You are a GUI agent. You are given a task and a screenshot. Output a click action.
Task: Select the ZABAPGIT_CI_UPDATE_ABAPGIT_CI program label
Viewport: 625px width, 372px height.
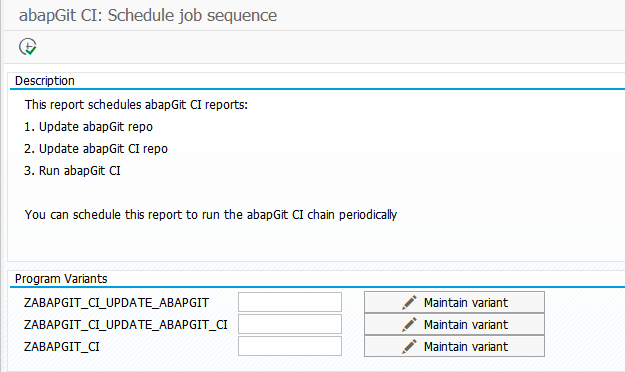126,325
